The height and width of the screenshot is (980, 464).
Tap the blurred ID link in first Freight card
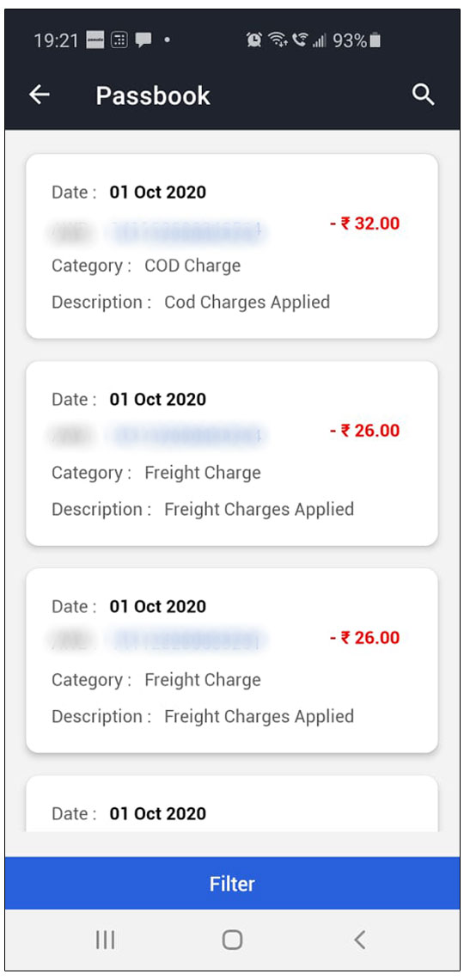[186, 436]
